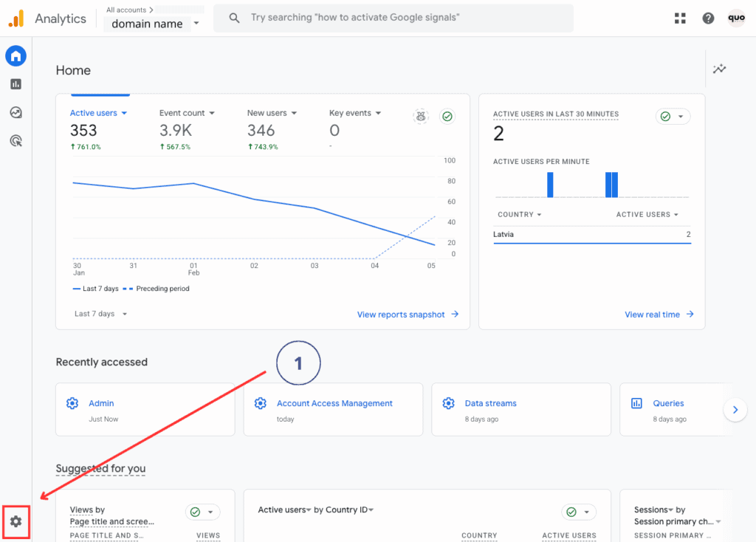The height and width of the screenshot is (542, 756).
Task: Click Session primary ch... label
Action: coord(673,522)
